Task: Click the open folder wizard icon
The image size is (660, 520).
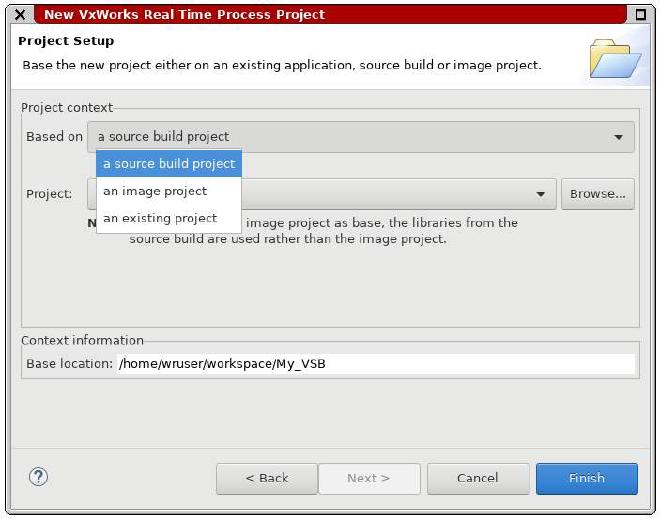Action: (x=615, y=59)
